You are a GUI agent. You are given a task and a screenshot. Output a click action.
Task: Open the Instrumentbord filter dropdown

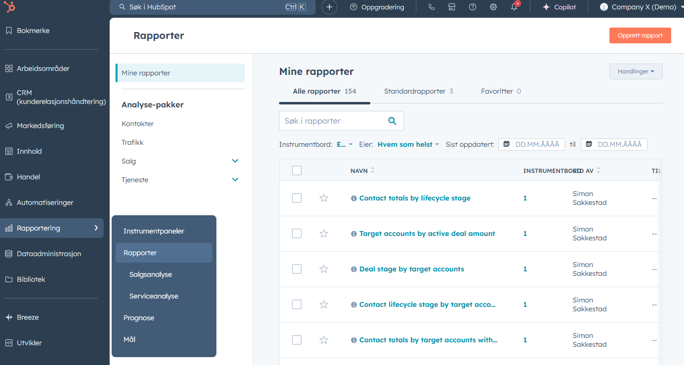click(x=344, y=144)
